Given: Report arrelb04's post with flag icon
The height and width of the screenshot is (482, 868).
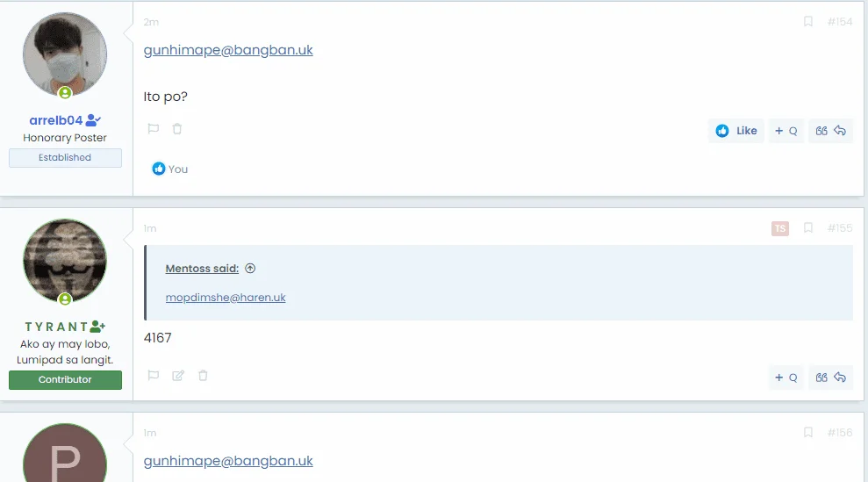Looking at the screenshot, I should [154, 129].
